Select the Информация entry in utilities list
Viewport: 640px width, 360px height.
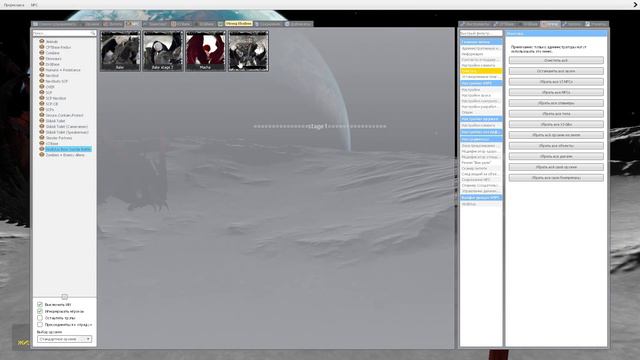pyautogui.click(x=481, y=54)
